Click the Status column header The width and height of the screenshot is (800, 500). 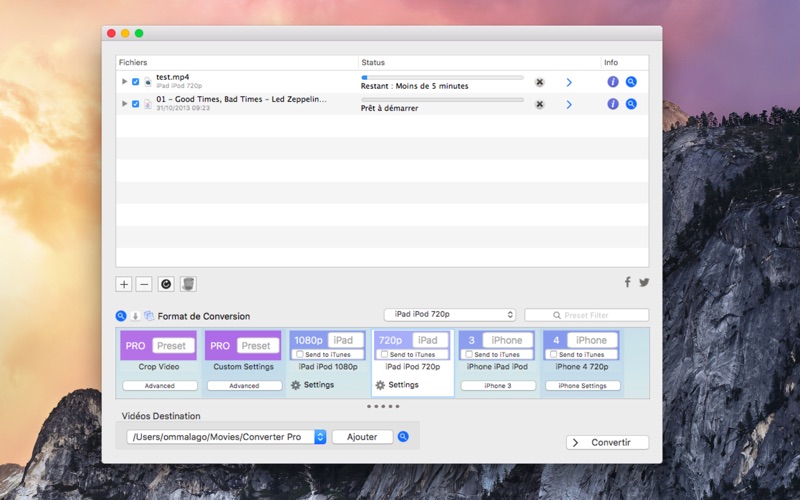[x=373, y=62]
